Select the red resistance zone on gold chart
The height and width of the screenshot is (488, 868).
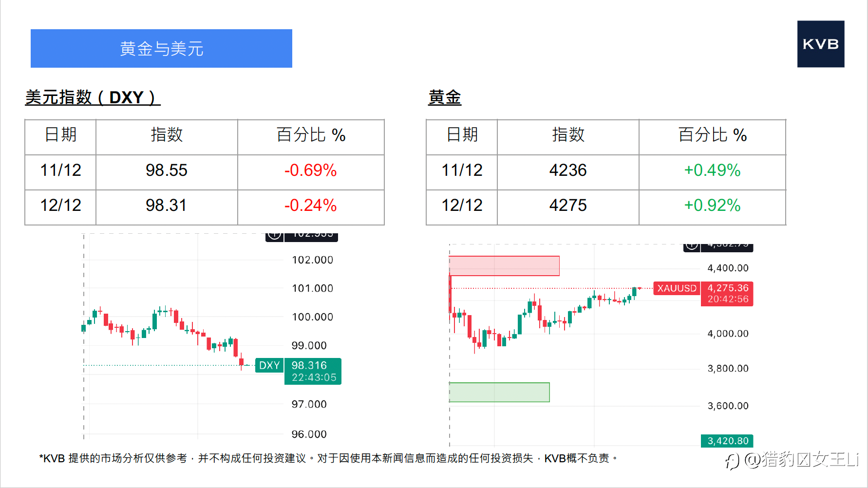point(504,266)
